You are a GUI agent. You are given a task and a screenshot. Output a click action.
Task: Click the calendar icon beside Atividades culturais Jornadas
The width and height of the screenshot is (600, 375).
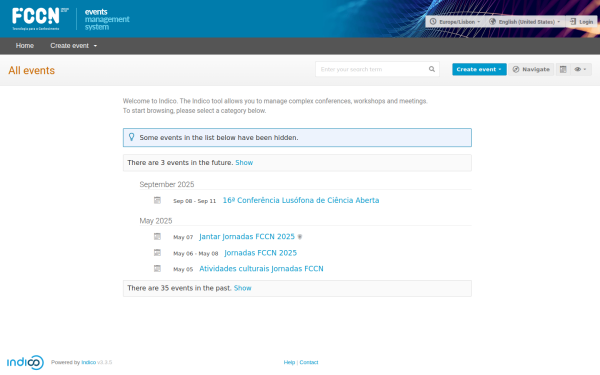pos(157,269)
